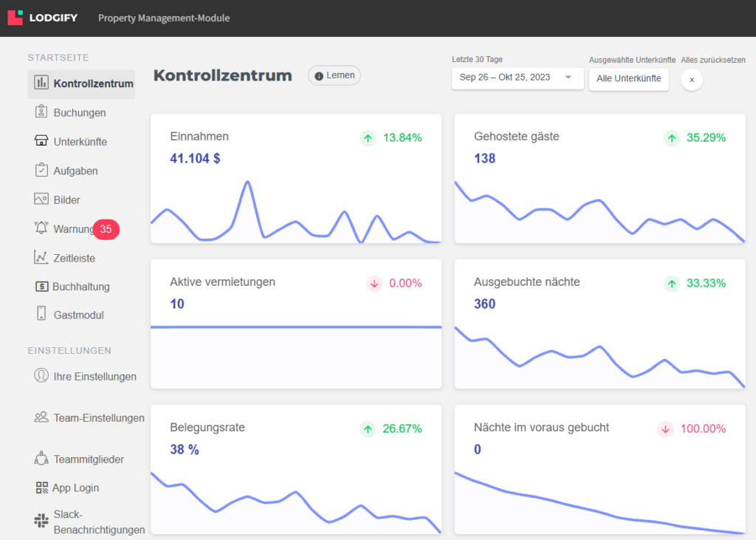The image size is (756, 540).
Task: Open the Alle Unterkünfte selector
Action: click(629, 78)
